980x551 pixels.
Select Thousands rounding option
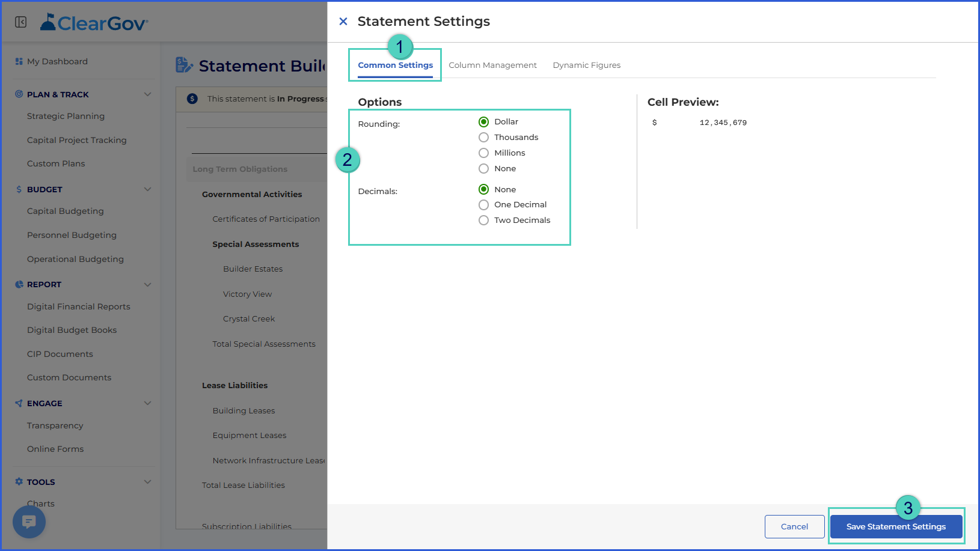pos(483,138)
